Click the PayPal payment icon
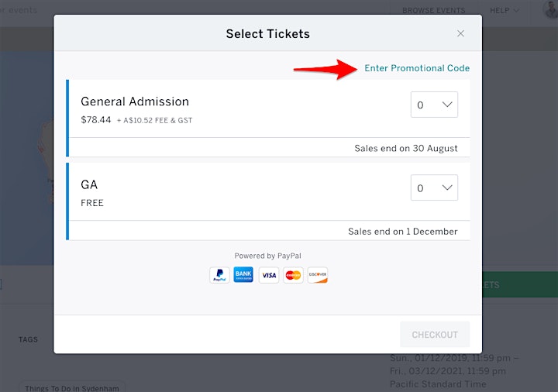The width and height of the screenshot is (558, 392). point(219,275)
